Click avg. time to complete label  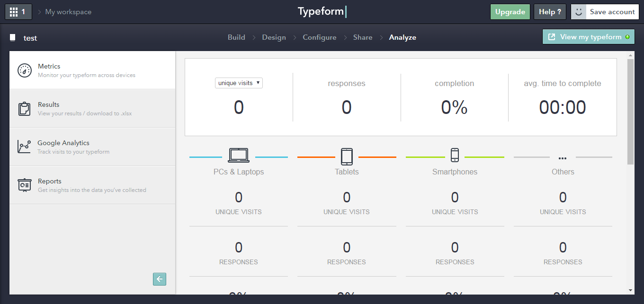(x=563, y=83)
